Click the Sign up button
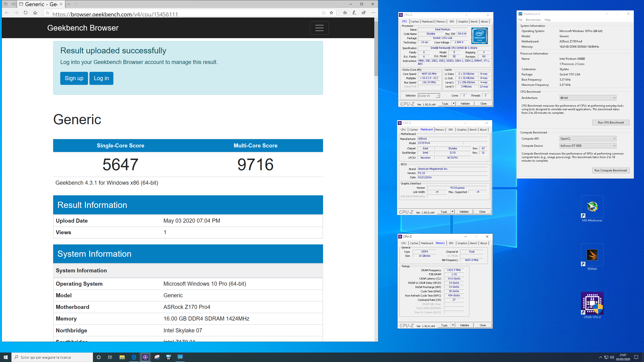 pos(74,78)
